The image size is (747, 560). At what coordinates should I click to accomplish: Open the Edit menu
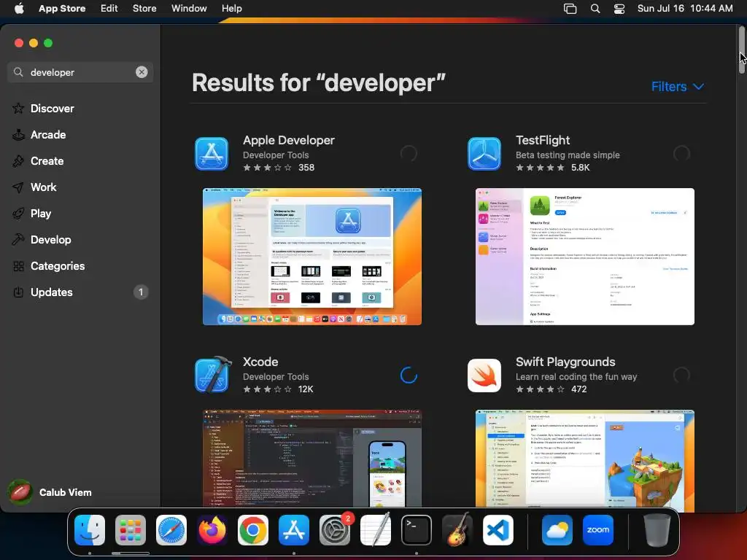coord(109,8)
